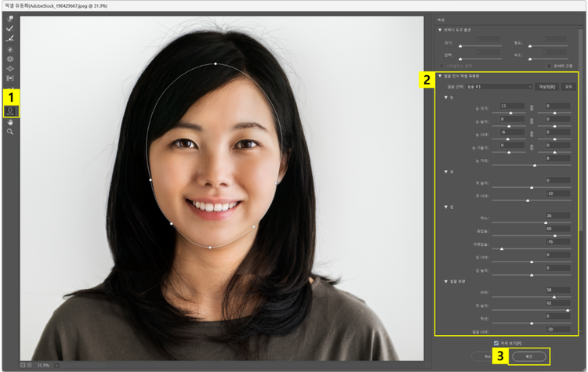Collapse the 얼굴 모양 face shape group

click(x=446, y=280)
